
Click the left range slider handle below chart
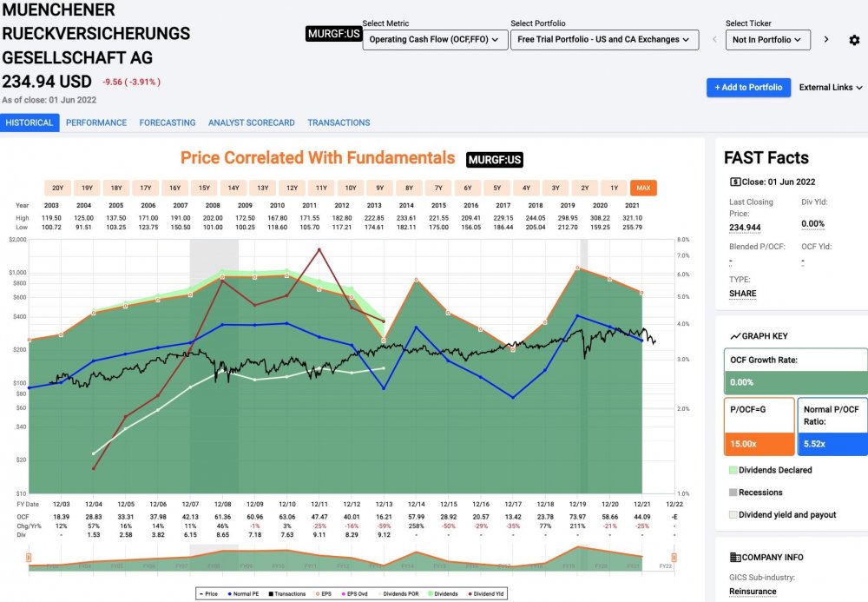point(30,557)
